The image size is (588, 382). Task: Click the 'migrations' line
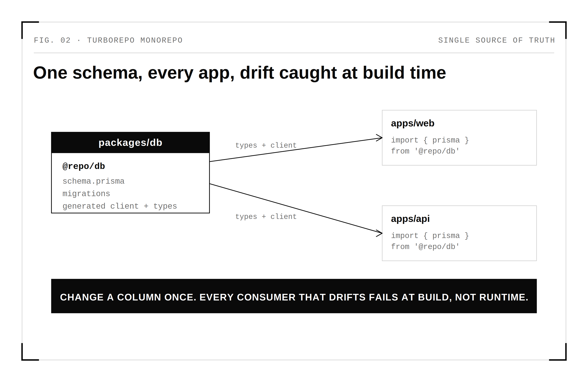click(86, 194)
